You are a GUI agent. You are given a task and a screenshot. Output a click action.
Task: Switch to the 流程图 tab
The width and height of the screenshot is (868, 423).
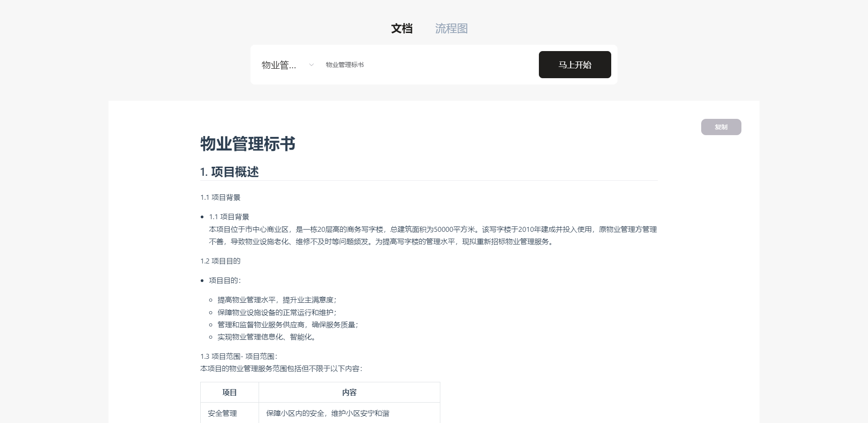(451, 28)
